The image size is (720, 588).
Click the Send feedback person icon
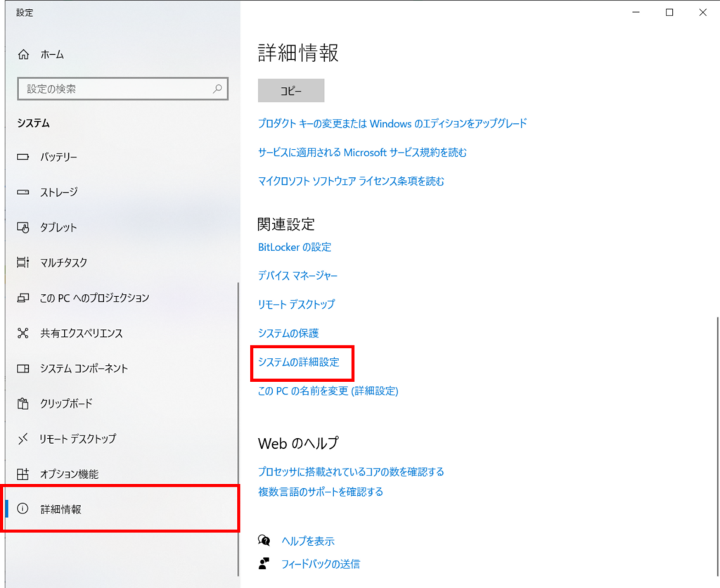pyautogui.click(x=264, y=563)
